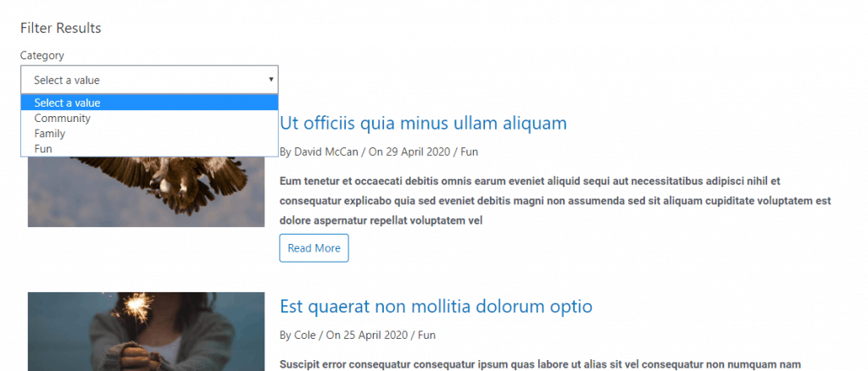868x371 pixels.
Task: Open post 'Est quaerat non mollitia dolorum optio'
Action: (435, 306)
